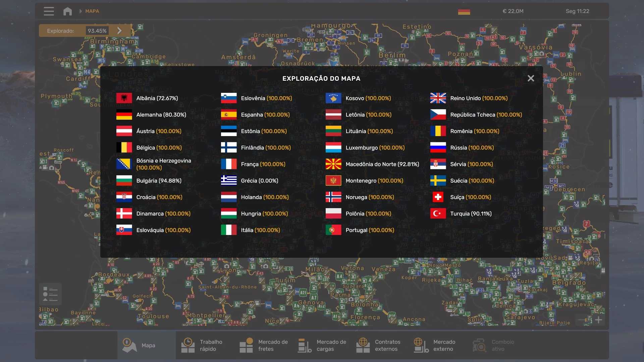Select the Albânia (72.67%) entry
644x362 pixels.
click(157, 98)
